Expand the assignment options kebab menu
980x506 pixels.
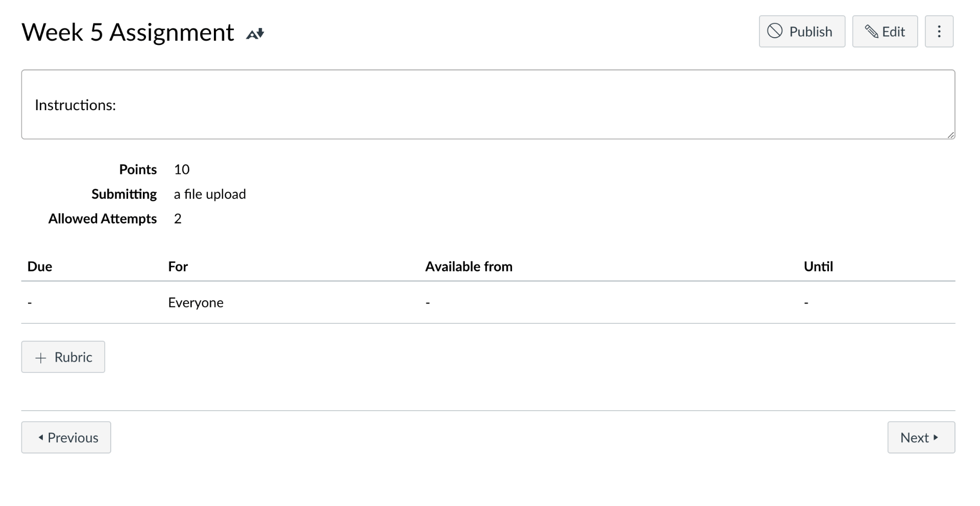click(x=939, y=31)
